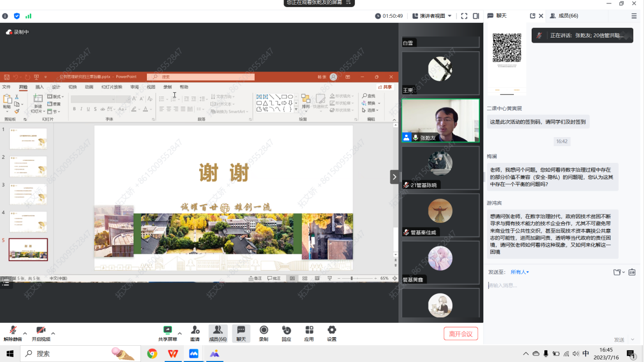Expand the arrow beside 解除静音 for audio options
This screenshot has height=362, width=644.
pyautogui.click(x=25, y=334)
